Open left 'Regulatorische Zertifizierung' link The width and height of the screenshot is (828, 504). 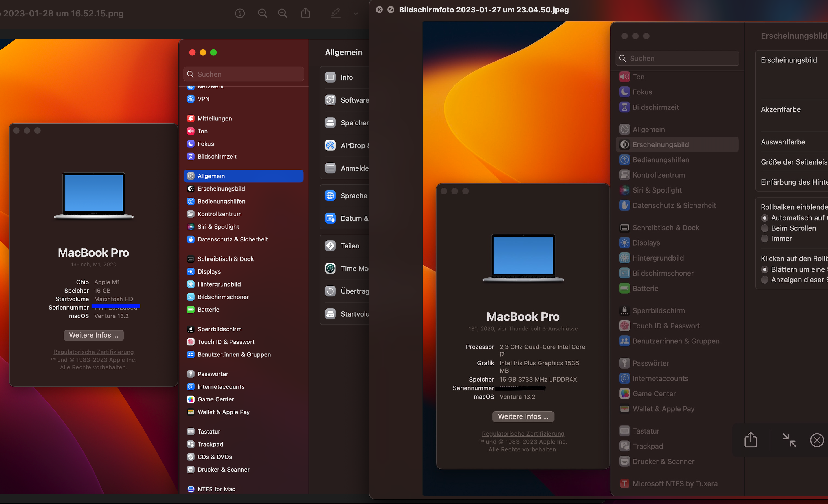[x=93, y=352]
